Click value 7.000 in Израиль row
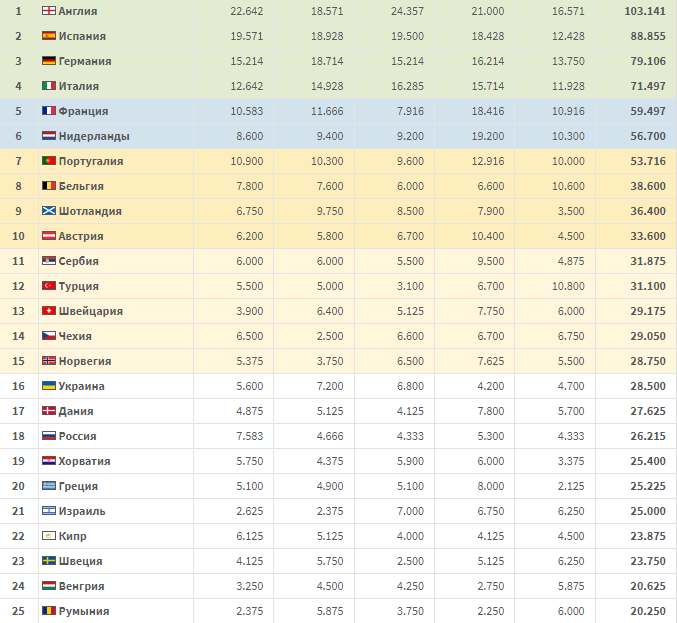Image resolution: width=677 pixels, height=623 pixels. (x=410, y=512)
